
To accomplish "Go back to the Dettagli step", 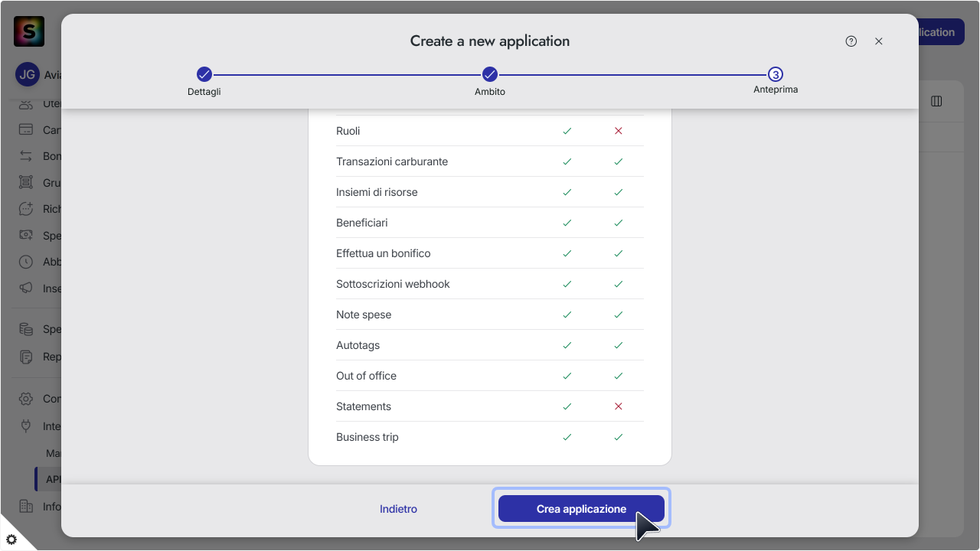I will coord(204,74).
